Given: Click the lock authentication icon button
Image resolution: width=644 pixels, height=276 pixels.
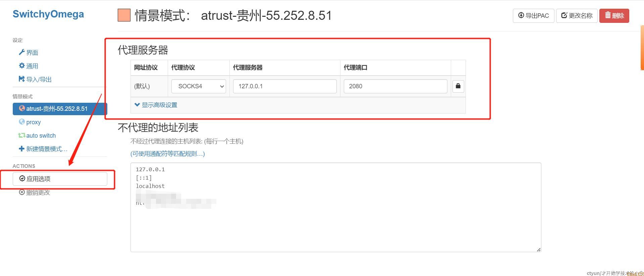Looking at the screenshot, I should tap(458, 86).
